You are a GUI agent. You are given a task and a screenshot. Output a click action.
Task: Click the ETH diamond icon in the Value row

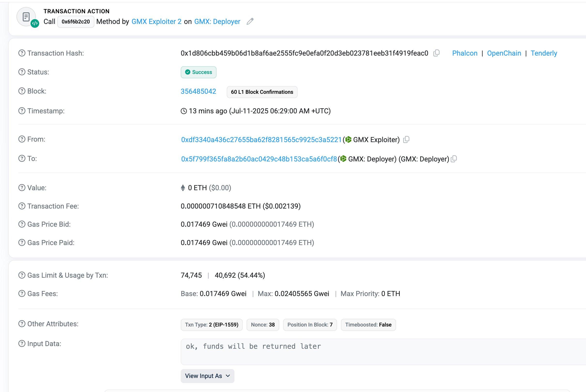[183, 188]
